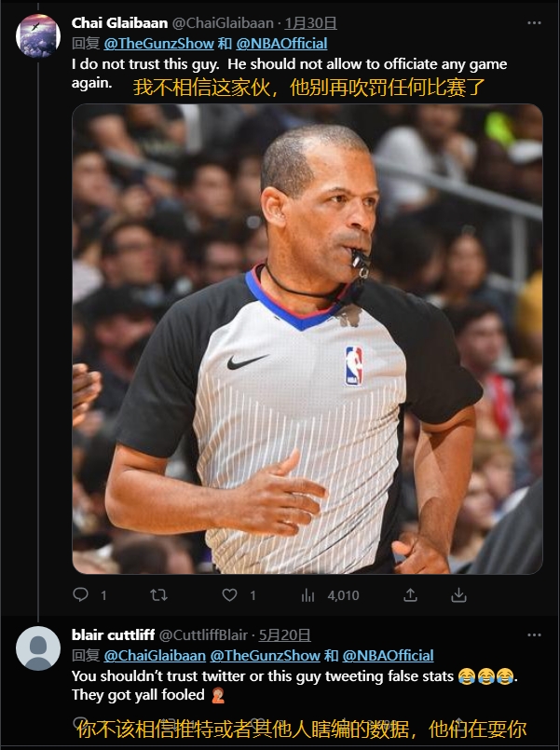The image size is (560, 750).
Task: Click the @ChaiGlaibaan mention in blair's reply
Action: point(154,655)
